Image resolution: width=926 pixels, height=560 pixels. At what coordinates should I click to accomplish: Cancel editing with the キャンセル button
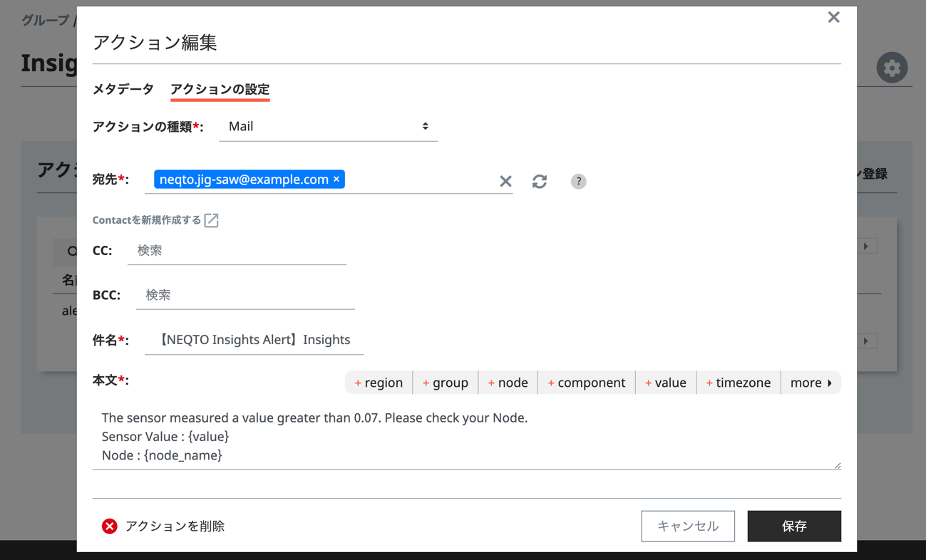687,526
